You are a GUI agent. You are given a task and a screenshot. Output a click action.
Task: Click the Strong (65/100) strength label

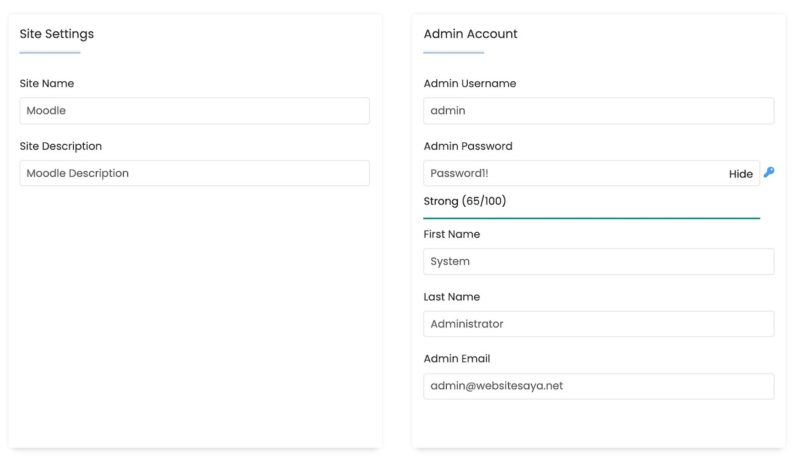[x=465, y=201]
